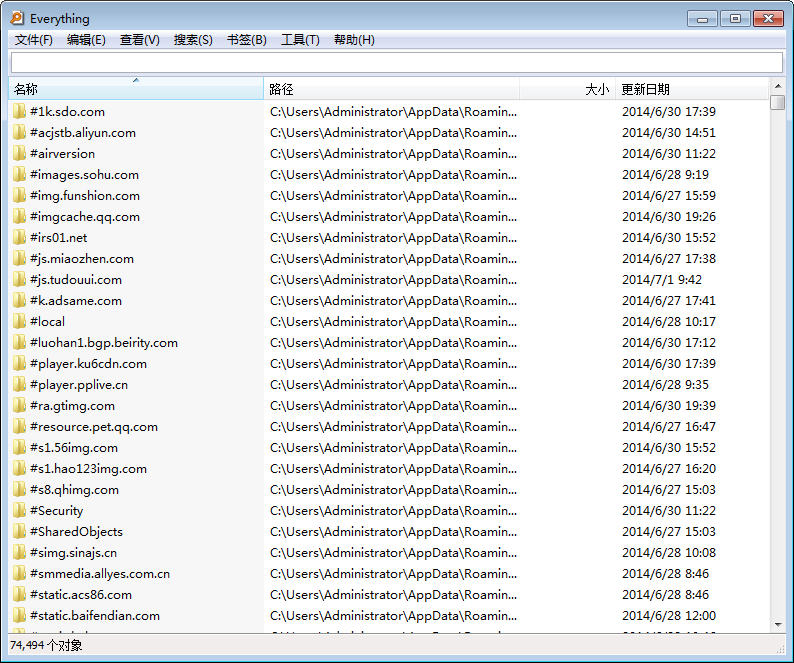Sort by the 路径 column header
Viewport: 794px width, 663px height.
[391, 89]
